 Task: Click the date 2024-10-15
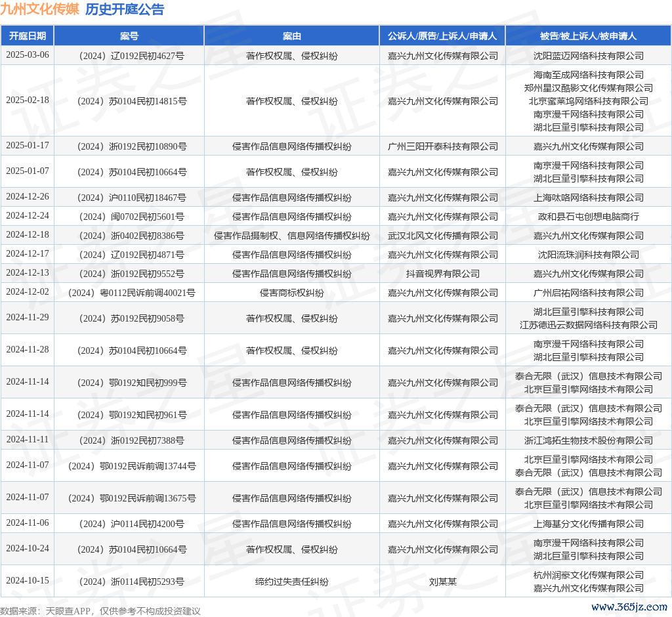point(28,580)
